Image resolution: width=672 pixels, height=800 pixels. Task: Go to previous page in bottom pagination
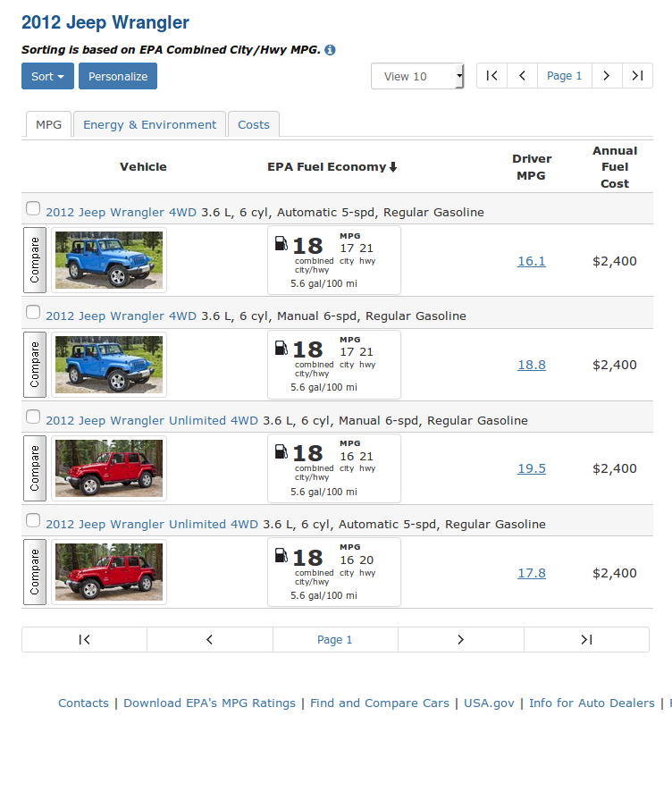pos(210,639)
